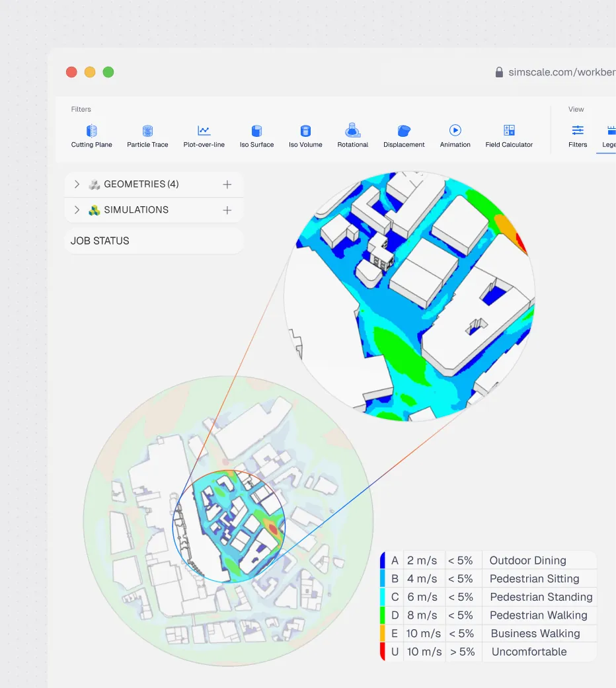616x688 pixels.
Task: Select the Rotational filter
Action: click(353, 136)
